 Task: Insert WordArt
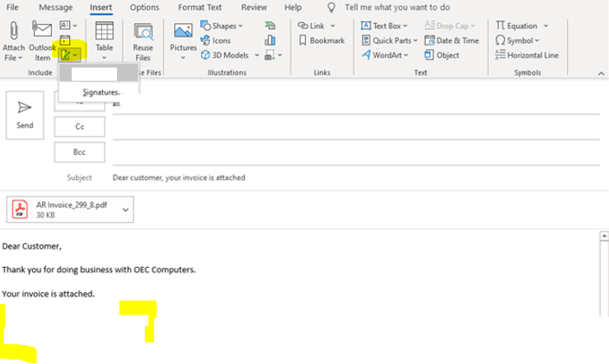(385, 55)
